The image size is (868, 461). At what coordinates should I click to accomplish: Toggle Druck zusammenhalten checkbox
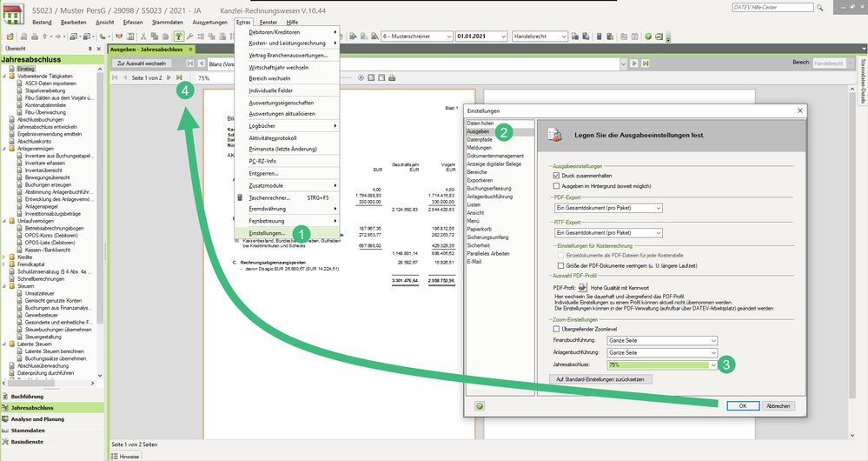(556, 176)
